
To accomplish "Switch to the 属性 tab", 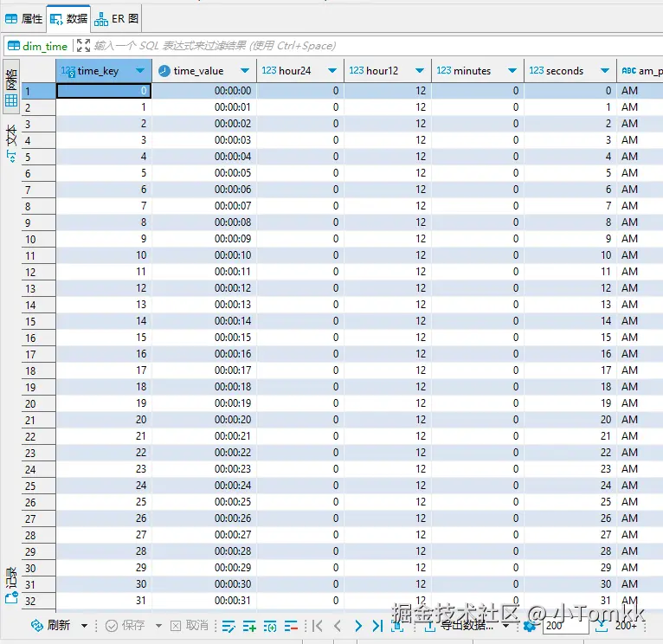I will 23,18.
